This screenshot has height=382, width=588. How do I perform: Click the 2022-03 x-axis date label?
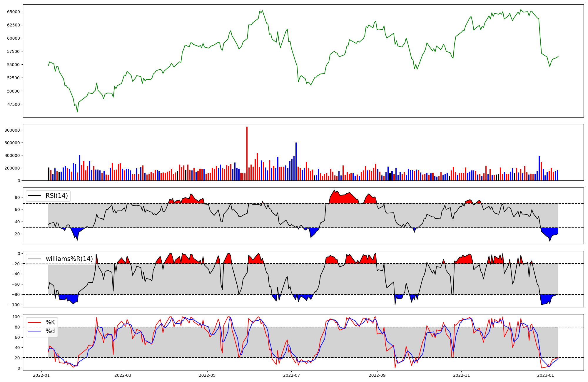(123, 375)
